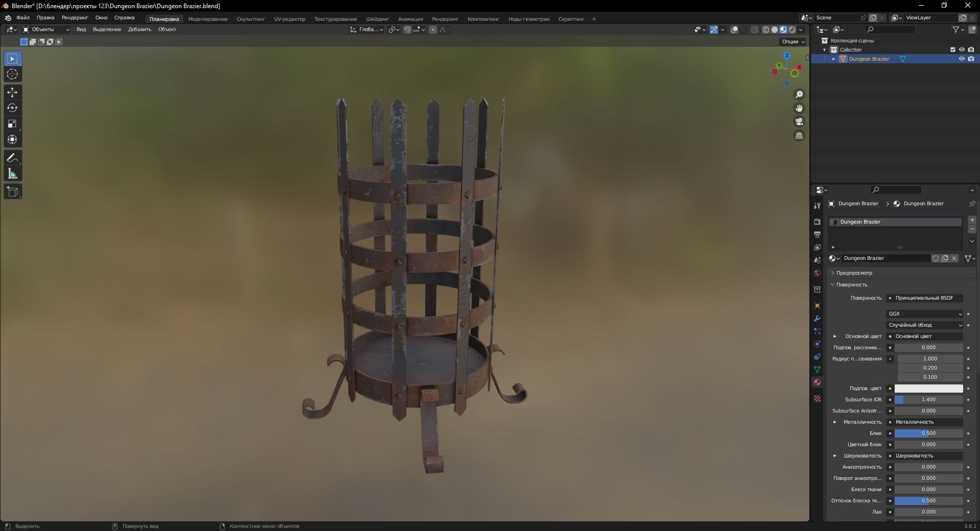Image resolution: width=980 pixels, height=531 pixels.
Task: Switch to the UV-редактор workspace tab
Action: (290, 19)
